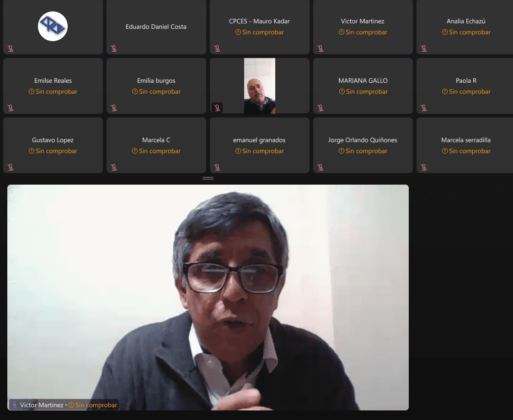Click question-mark icon under Marcela serradilla
This screenshot has width=513, height=420.
[445, 151]
